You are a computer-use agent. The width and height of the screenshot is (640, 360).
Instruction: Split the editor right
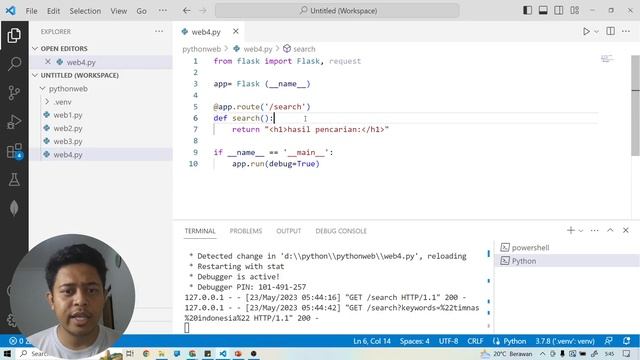(611, 31)
